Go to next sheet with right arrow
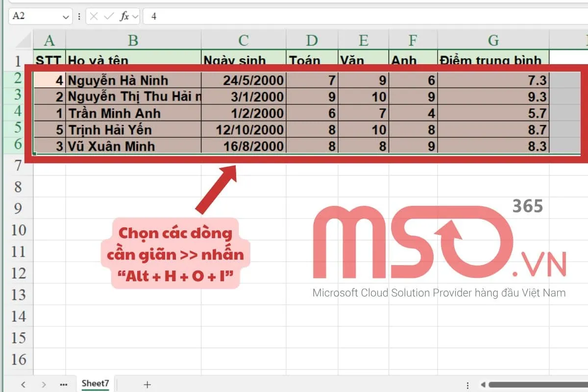The height and width of the screenshot is (392, 588). click(44, 384)
